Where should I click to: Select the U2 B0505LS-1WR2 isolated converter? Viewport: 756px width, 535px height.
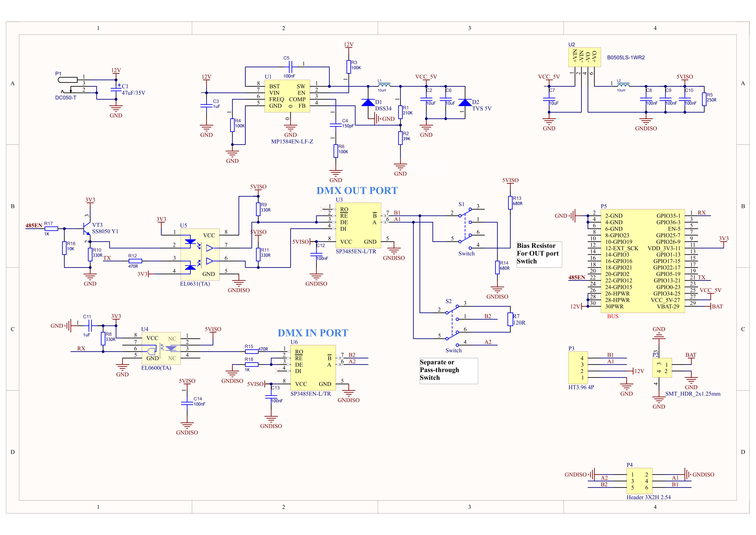pos(584,57)
